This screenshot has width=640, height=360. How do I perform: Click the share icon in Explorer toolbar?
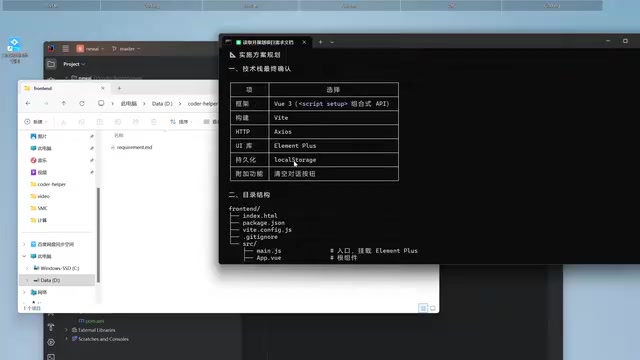point(136,122)
